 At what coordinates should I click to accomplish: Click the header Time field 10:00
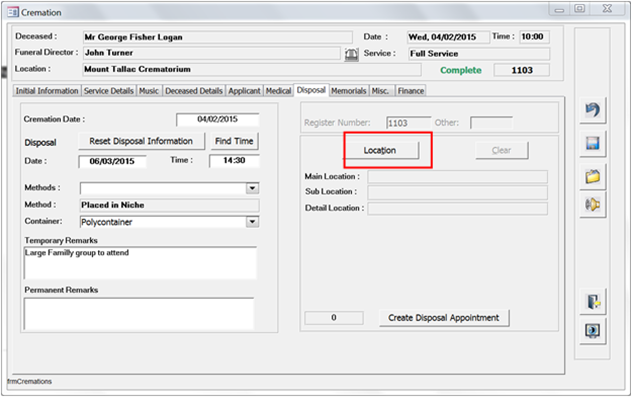pos(534,37)
